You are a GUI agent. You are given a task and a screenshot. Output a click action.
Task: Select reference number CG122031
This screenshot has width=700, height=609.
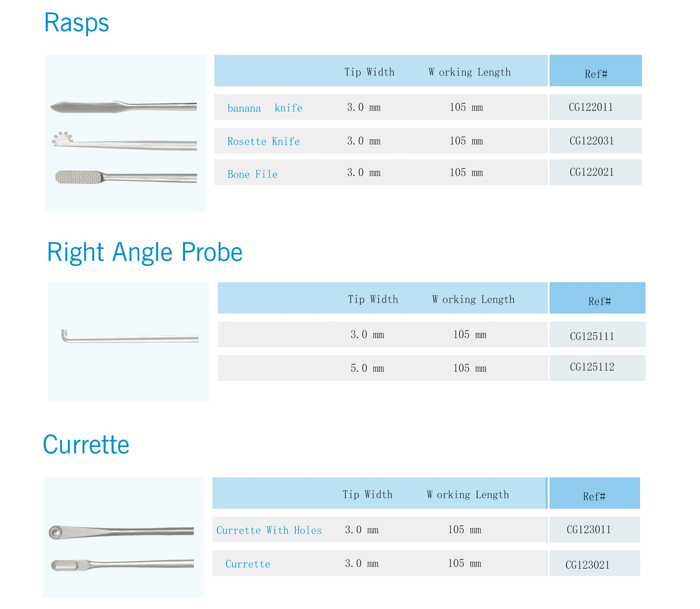point(592,141)
